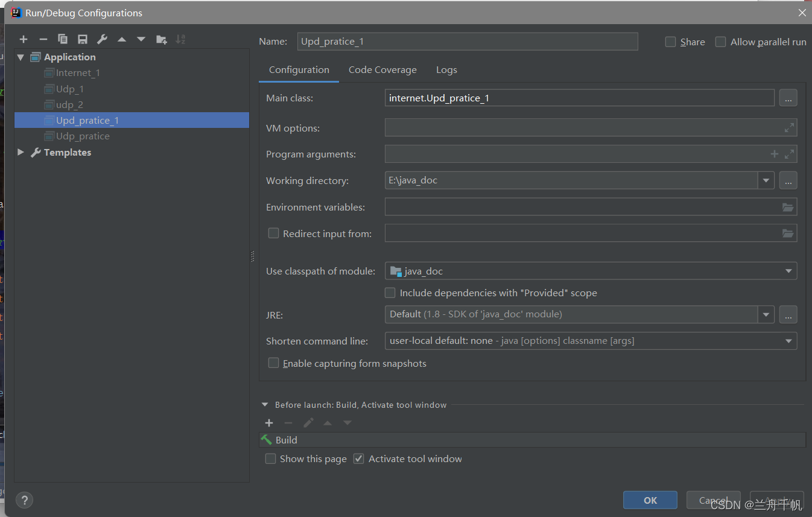Select Udp_pratice in the configuration tree
This screenshot has width=812, height=517.
click(83, 136)
